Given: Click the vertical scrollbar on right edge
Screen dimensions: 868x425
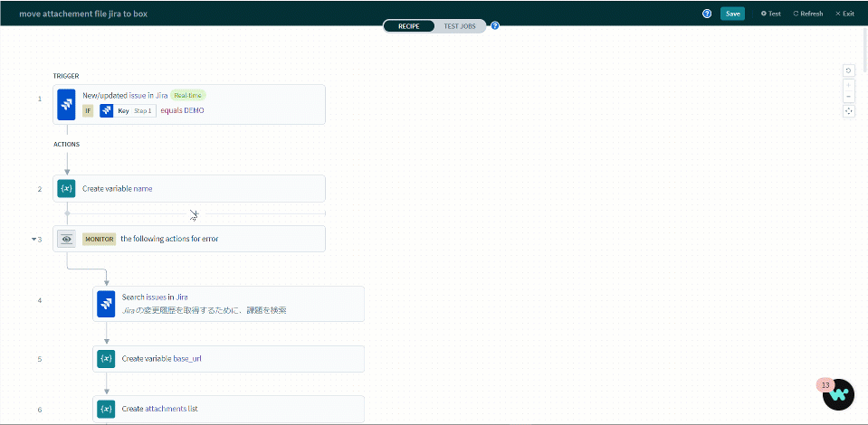Looking at the screenshot, I should 864,50.
